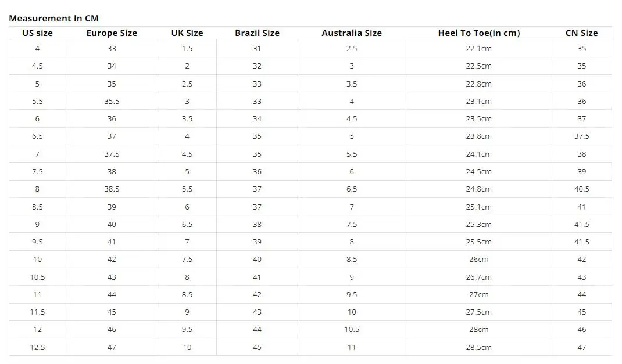Select the US size 12.5 cell

tap(37, 347)
